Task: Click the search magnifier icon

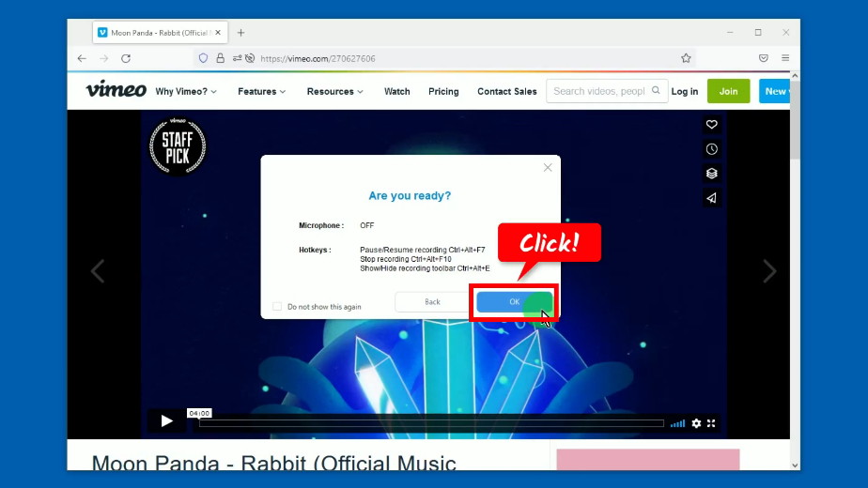Action: pyautogui.click(x=656, y=91)
